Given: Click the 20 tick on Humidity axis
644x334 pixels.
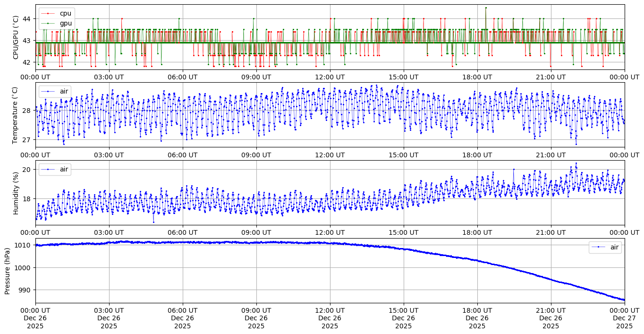Looking at the screenshot, I should click(x=27, y=170).
